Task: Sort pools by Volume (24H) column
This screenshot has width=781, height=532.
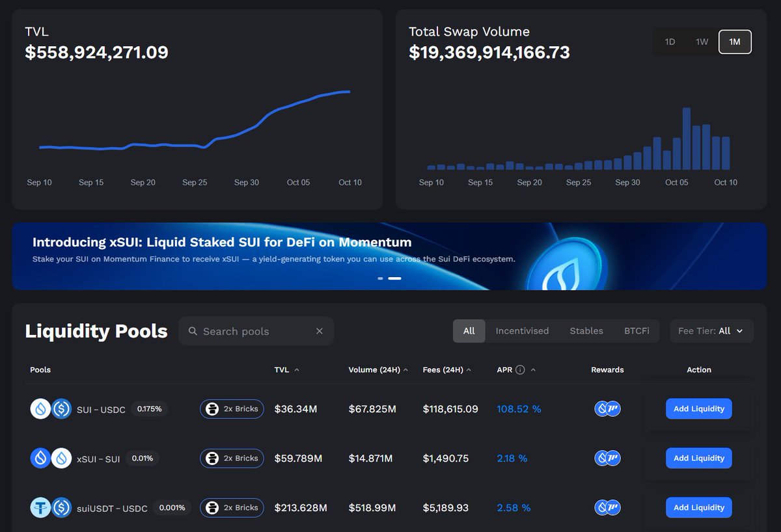Action: pos(378,369)
